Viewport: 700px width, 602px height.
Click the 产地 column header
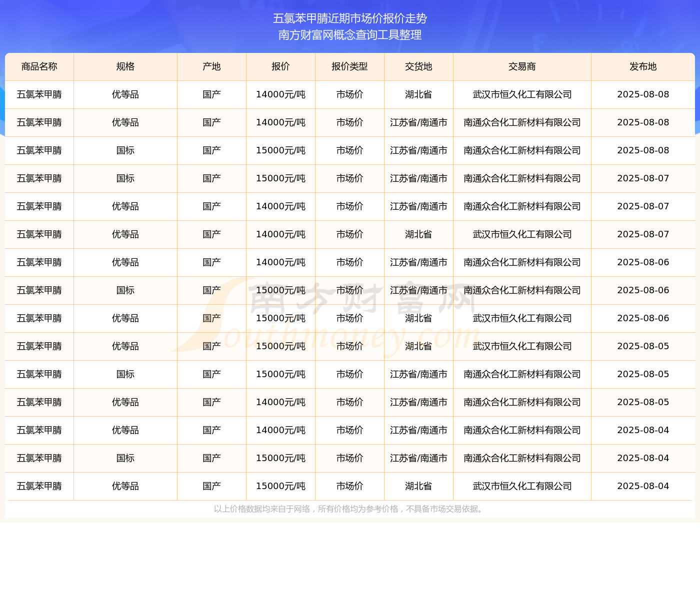(x=211, y=66)
